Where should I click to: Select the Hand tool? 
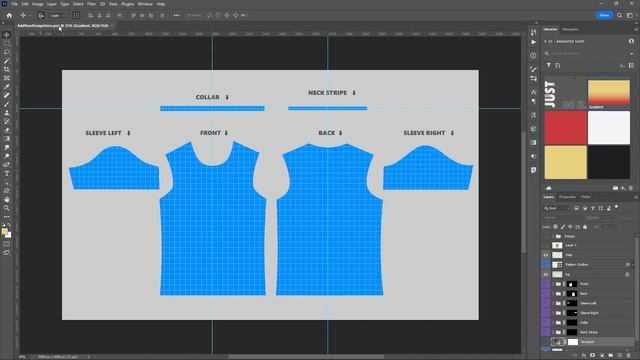point(7,200)
